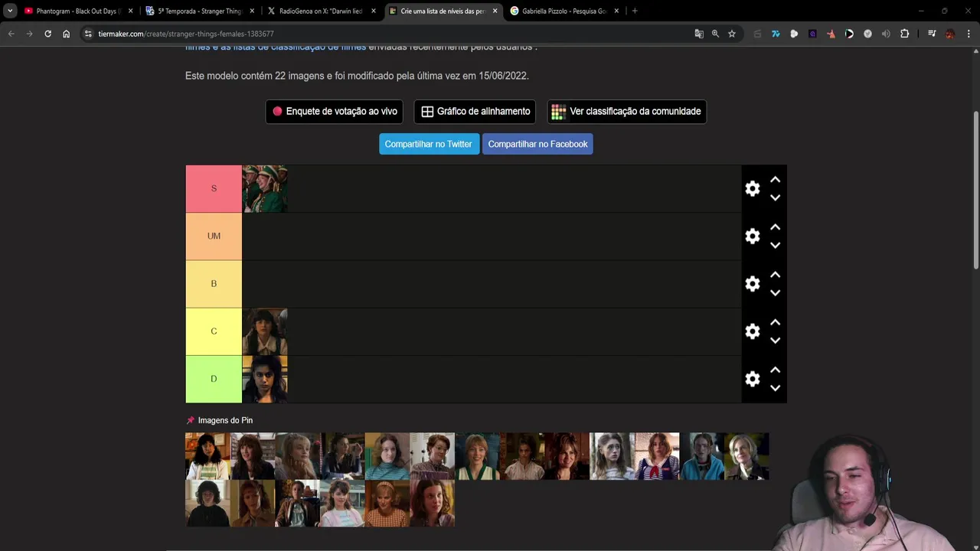This screenshot has height=551, width=980.
Task: Click Compartilhar no Twitter
Action: pos(429,144)
